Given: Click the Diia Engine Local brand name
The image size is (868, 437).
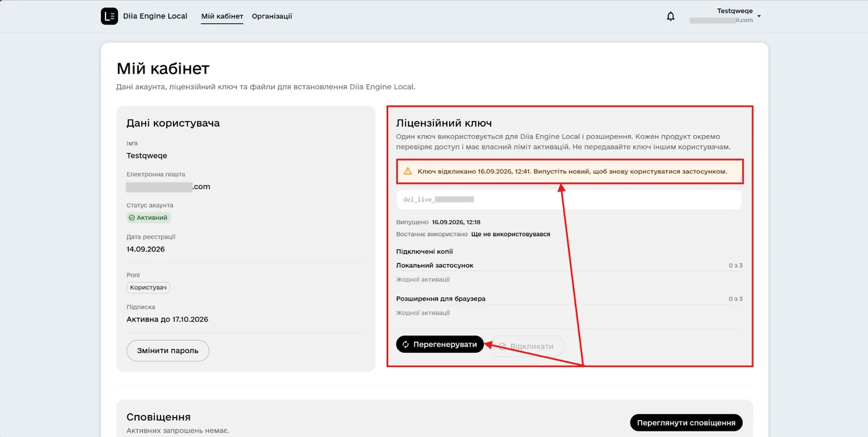Looking at the screenshot, I should tap(156, 16).
